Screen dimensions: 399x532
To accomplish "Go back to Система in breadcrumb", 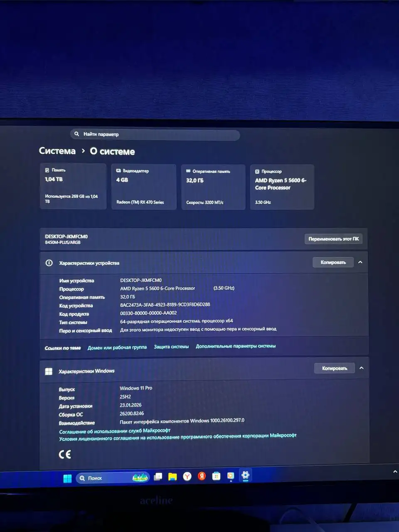I will (57, 151).
